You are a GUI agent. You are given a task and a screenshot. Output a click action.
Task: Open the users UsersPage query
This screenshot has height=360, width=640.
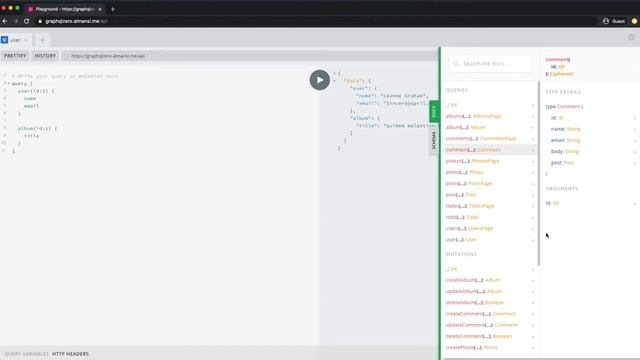coord(490,228)
